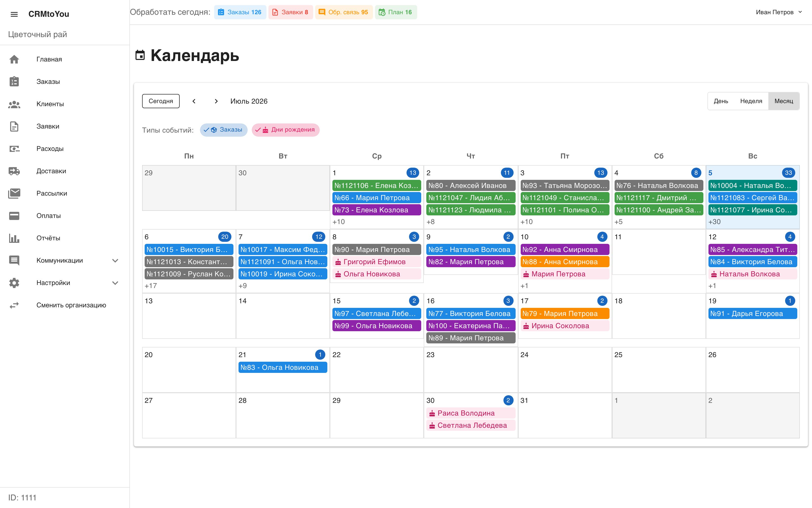The image size is (812, 508).
Task: Click the Оплаты card icon
Action: coord(14,216)
